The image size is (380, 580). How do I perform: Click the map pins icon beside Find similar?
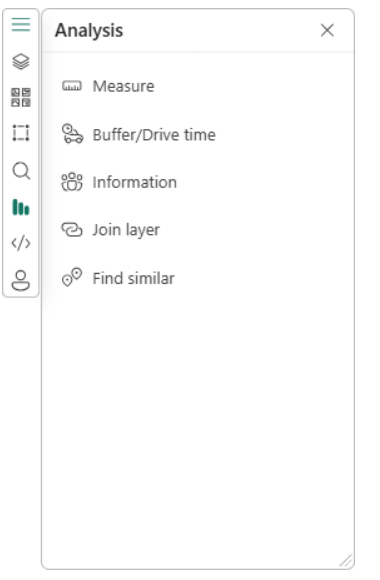tap(72, 277)
